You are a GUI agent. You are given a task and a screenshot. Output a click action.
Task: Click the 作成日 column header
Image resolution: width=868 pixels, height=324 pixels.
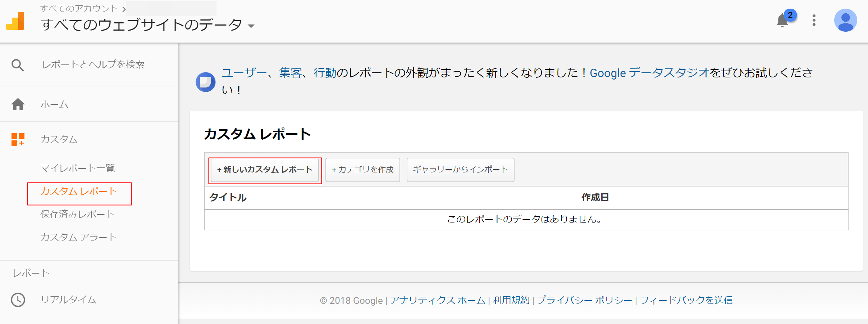click(x=595, y=197)
